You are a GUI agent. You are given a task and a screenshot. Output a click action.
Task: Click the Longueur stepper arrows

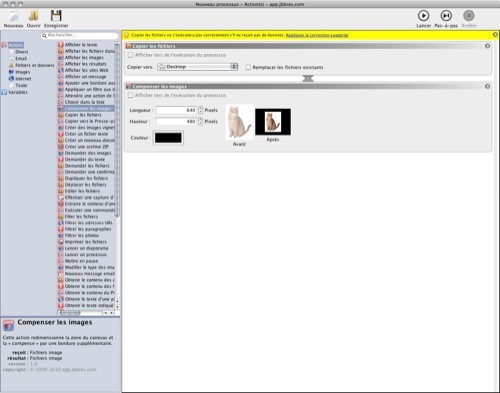pyautogui.click(x=200, y=110)
